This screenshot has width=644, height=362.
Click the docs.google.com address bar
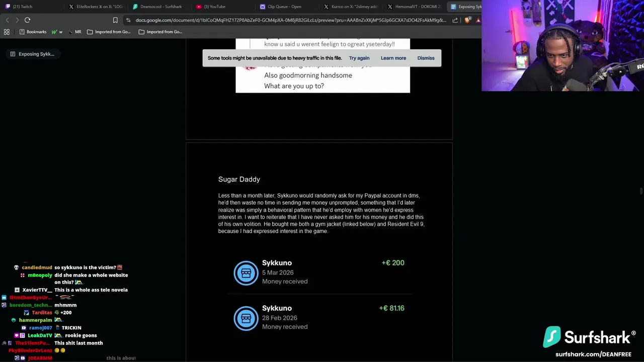pos(291,20)
